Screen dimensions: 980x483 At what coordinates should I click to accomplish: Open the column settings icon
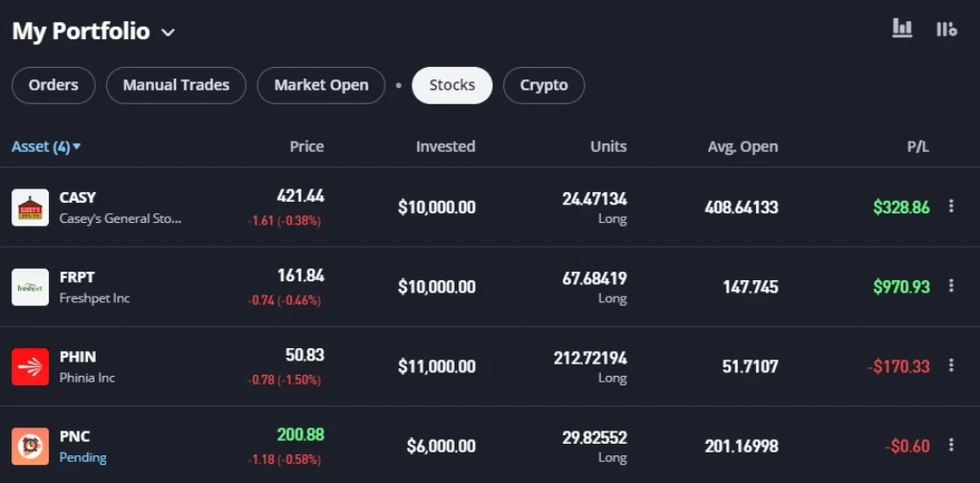(947, 29)
